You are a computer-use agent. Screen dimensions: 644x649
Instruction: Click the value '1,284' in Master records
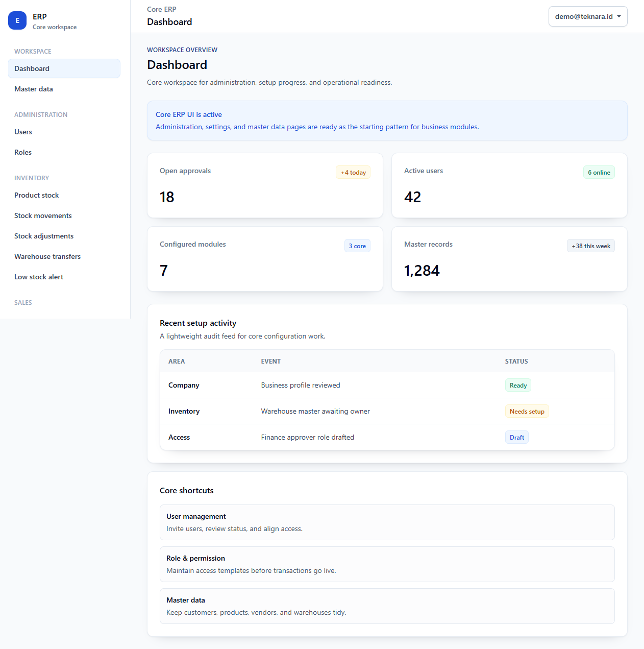422,271
